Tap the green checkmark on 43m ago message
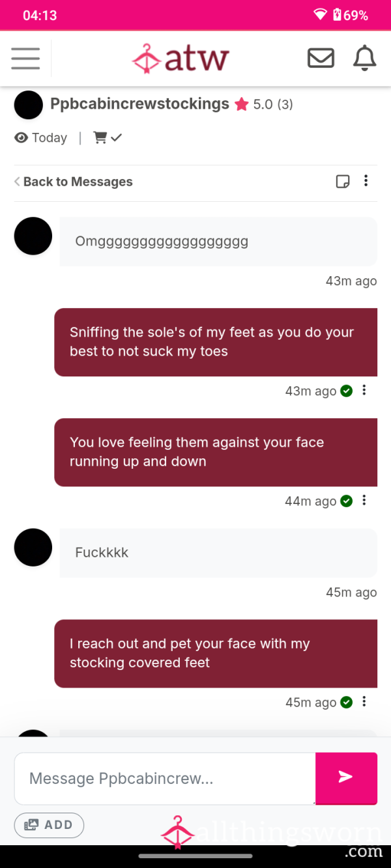This screenshot has width=391, height=868. [347, 391]
